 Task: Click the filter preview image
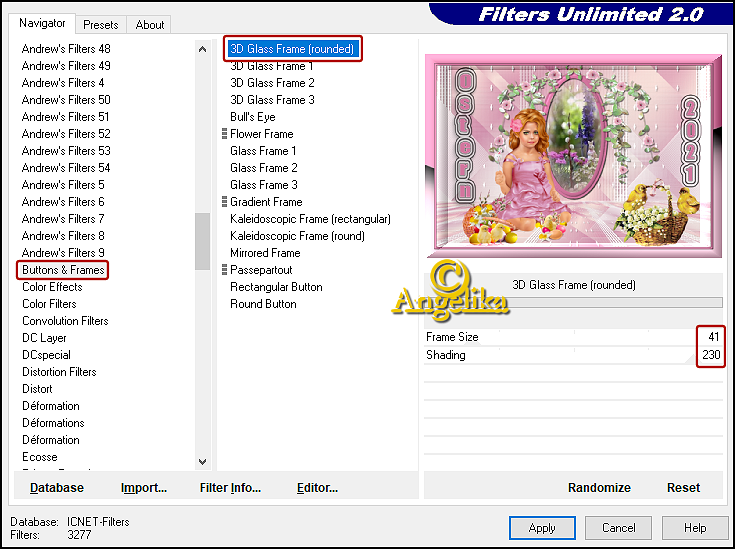point(573,156)
